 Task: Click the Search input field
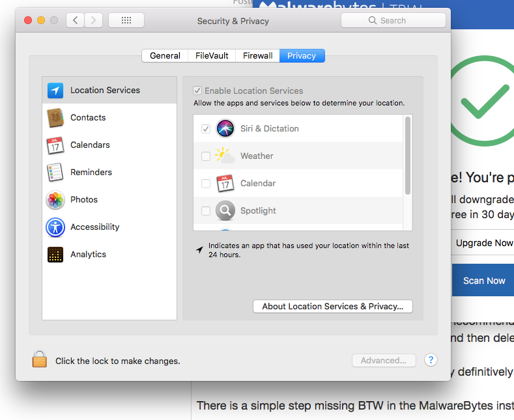393,20
